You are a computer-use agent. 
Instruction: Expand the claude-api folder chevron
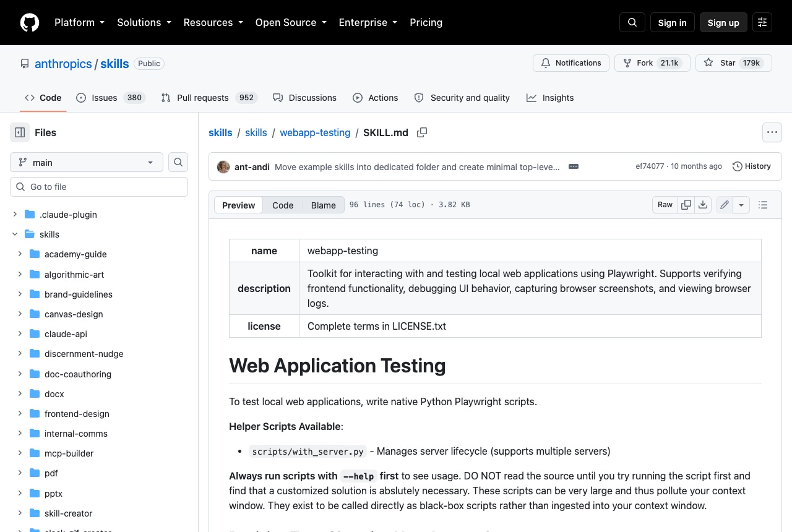(20, 334)
